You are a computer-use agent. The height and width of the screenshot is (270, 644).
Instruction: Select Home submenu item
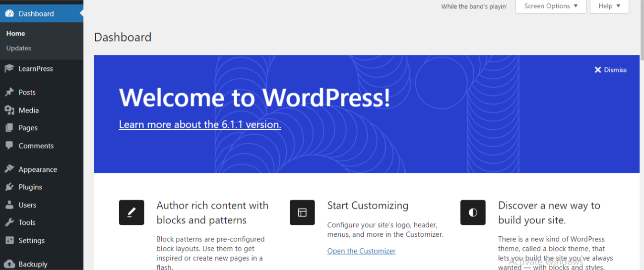tap(15, 33)
